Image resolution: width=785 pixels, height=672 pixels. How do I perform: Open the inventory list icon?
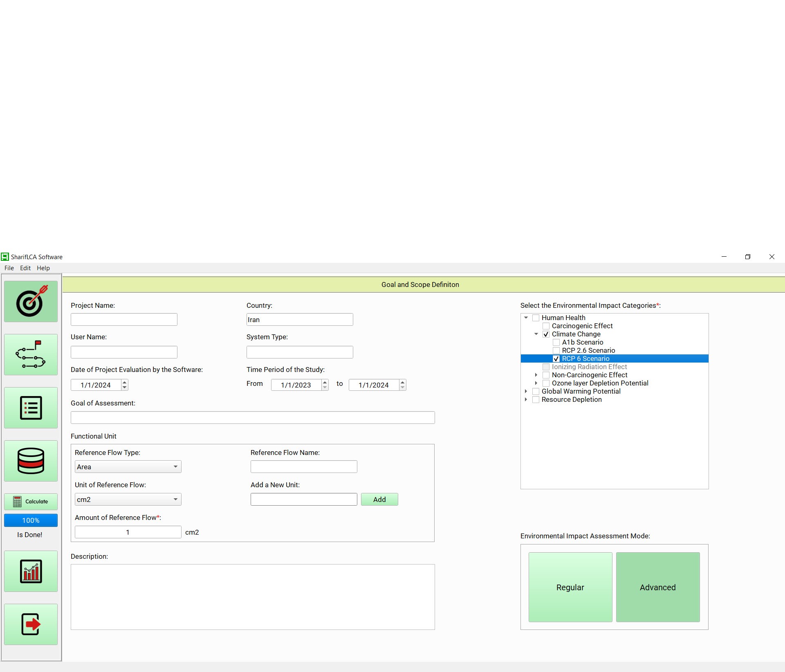[31, 408]
